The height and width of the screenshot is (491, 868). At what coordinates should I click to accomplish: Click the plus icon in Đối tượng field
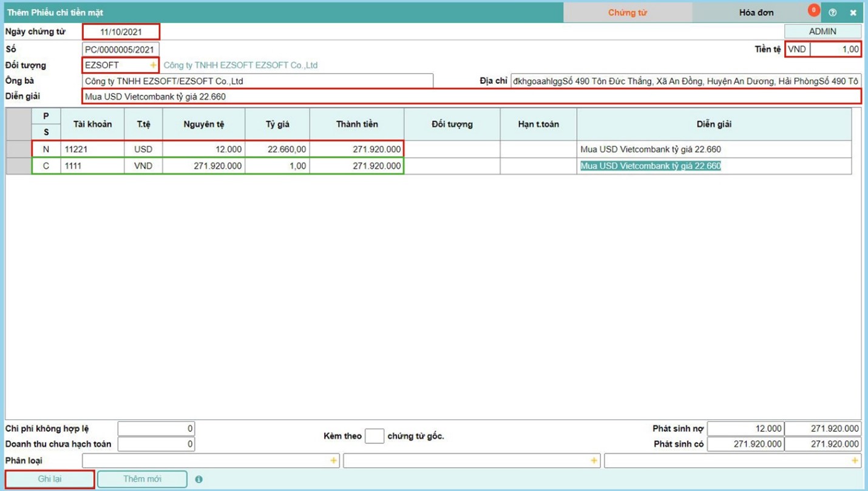click(153, 65)
